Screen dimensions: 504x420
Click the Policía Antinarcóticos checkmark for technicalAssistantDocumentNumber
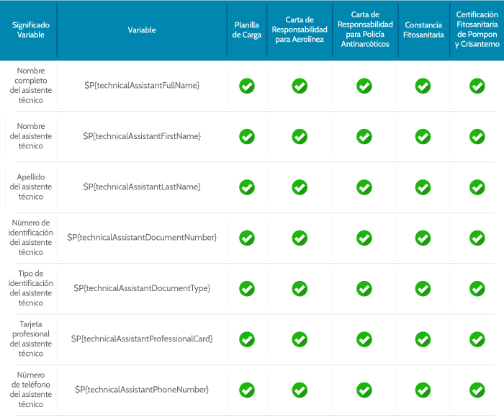[x=364, y=238]
